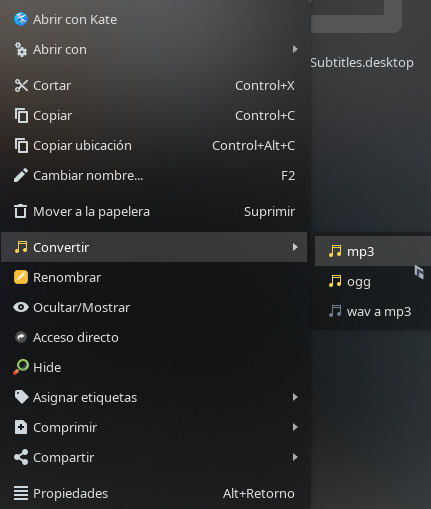431x509 pixels.
Task: Choose Copiar ubicación menu entry
Action: (x=154, y=145)
